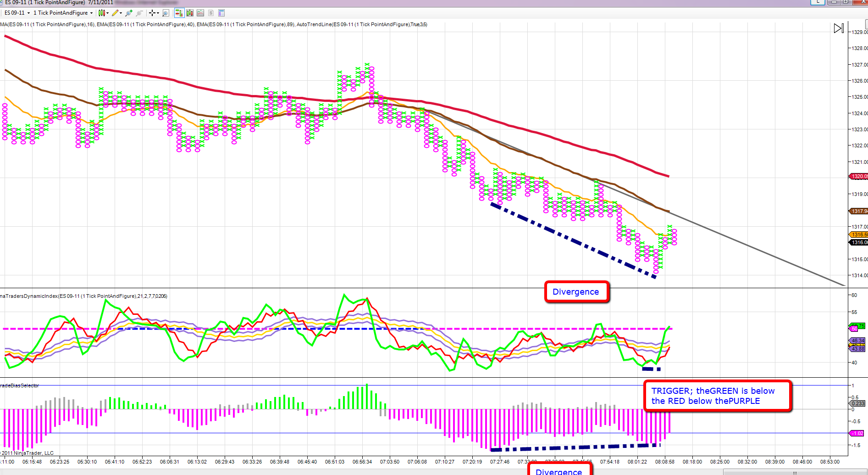Click the 08:08:58 time axis label

664,462
